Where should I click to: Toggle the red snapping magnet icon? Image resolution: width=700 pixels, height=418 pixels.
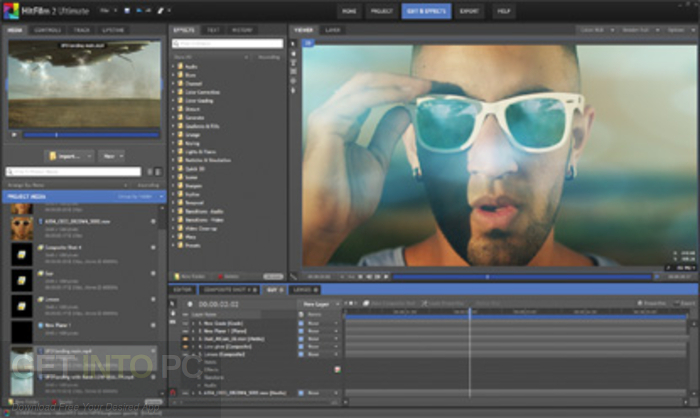173,393
